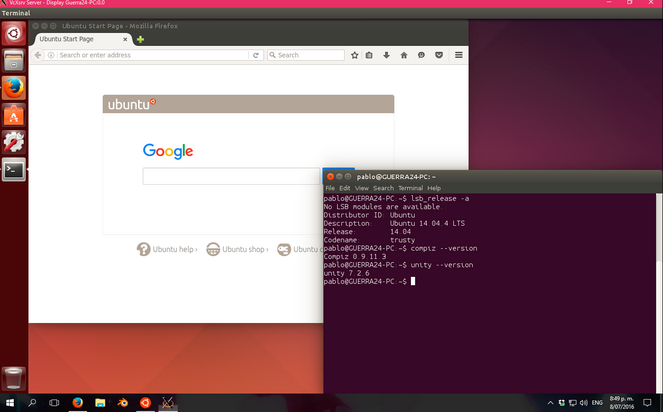Open System Settings launcher icon
The width and height of the screenshot is (663, 413).
coord(14,142)
